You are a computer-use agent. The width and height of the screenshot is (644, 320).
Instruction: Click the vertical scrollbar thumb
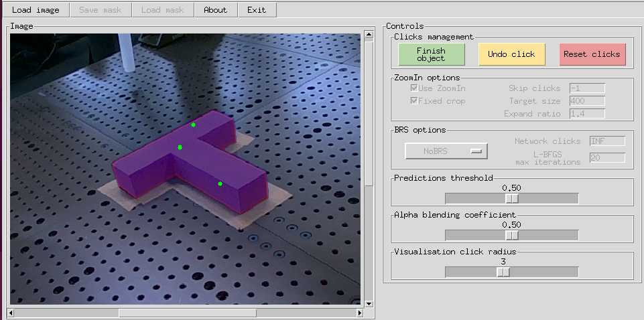click(369, 113)
